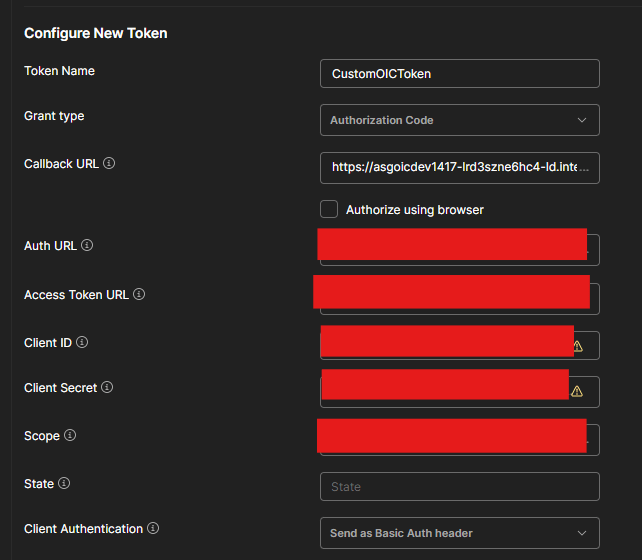
Task: Focus the Callback URL input field
Action: (x=459, y=168)
